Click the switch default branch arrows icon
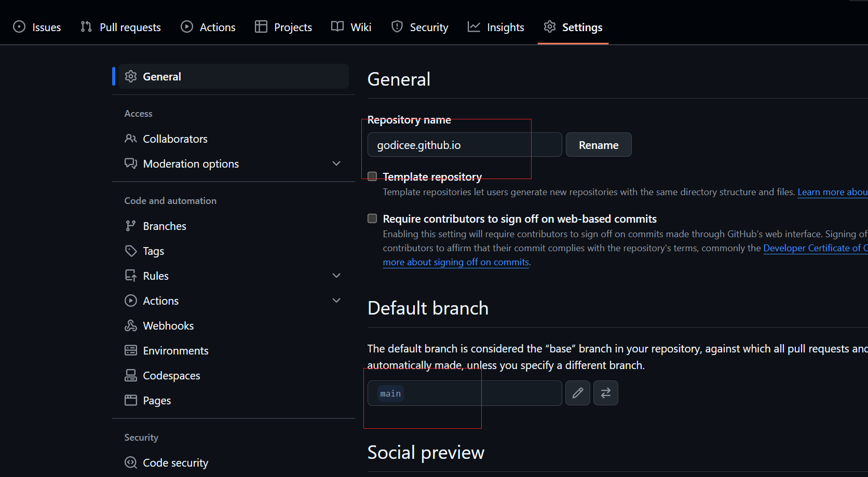The width and height of the screenshot is (868, 477). [606, 393]
